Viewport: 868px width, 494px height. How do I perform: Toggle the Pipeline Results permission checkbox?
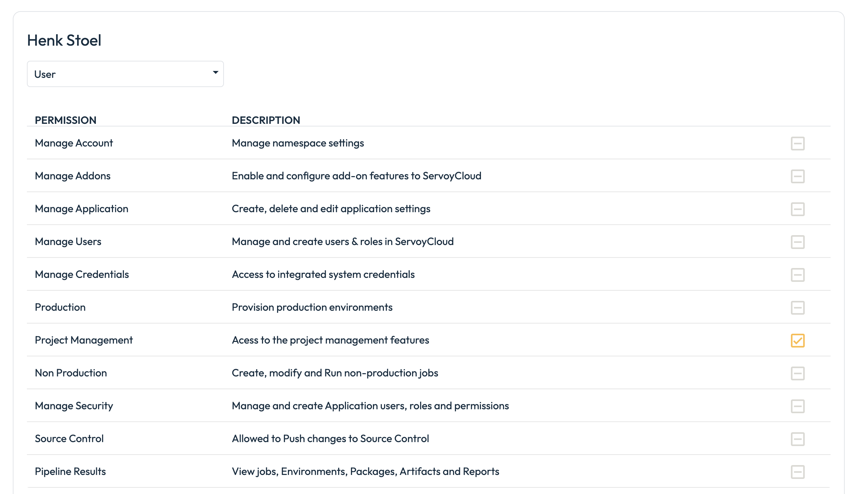click(x=797, y=472)
